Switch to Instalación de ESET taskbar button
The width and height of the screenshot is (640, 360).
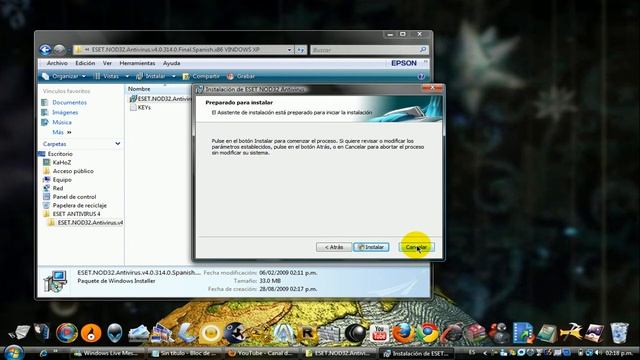click(417, 353)
